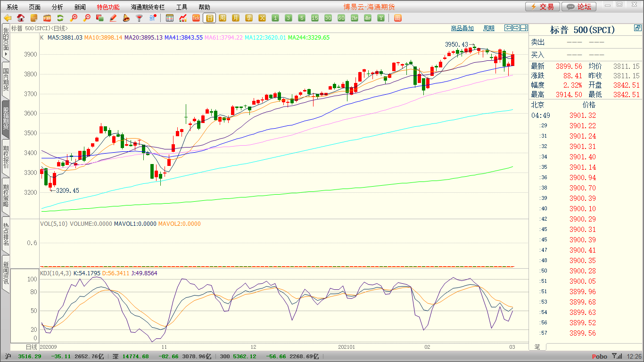The height and width of the screenshot is (362, 644).
Task: Open the 特色功能 menu
Action: pyautogui.click(x=108, y=7)
